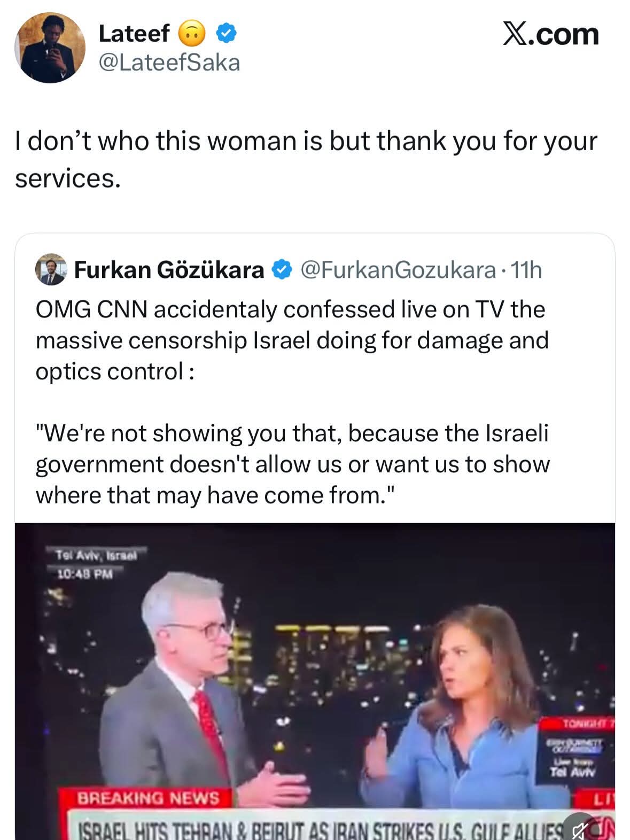
Task: Open Lateef's profile picture
Action: pyautogui.click(x=50, y=48)
